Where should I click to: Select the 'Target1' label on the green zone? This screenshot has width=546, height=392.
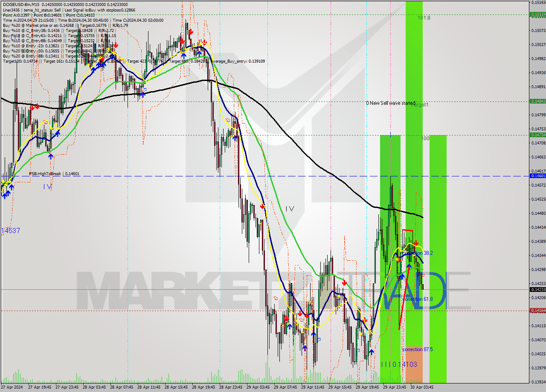[x=421, y=105]
